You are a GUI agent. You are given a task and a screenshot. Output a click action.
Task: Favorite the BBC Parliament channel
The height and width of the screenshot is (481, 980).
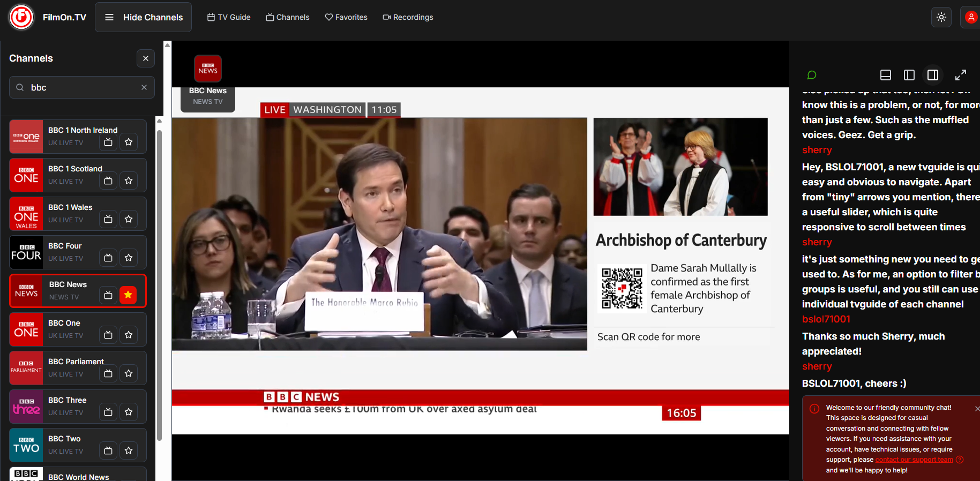(129, 373)
